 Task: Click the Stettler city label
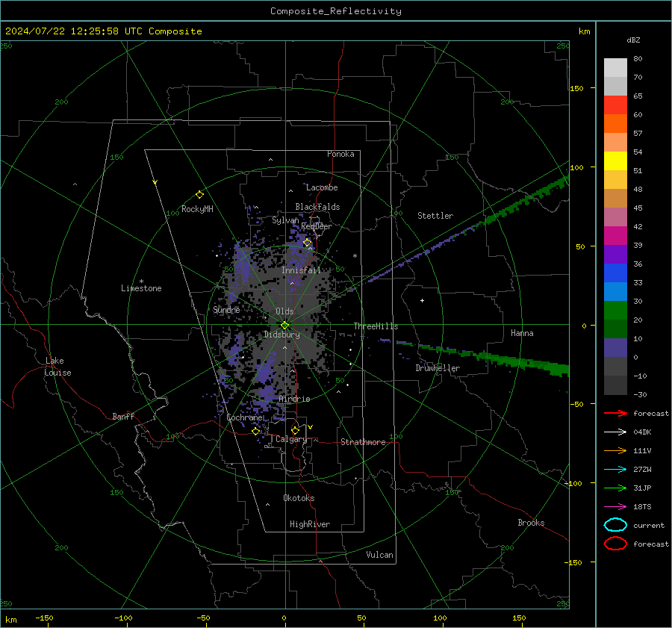435,216
